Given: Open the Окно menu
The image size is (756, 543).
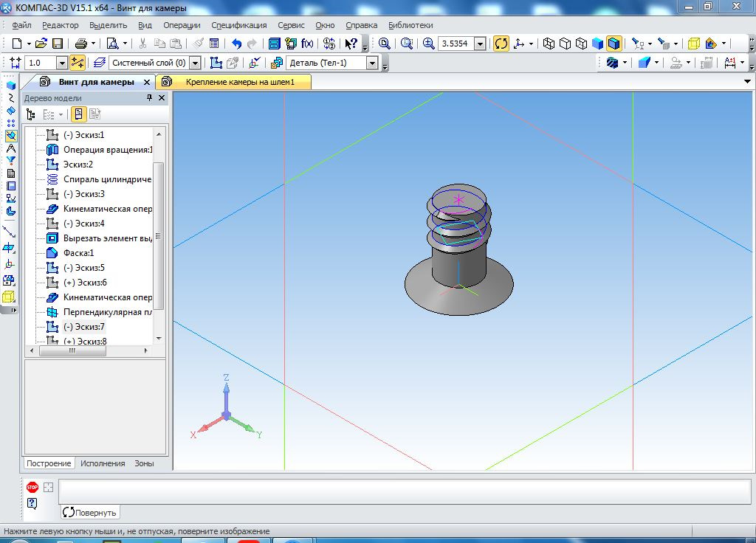Looking at the screenshot, I should pos(325,25).
